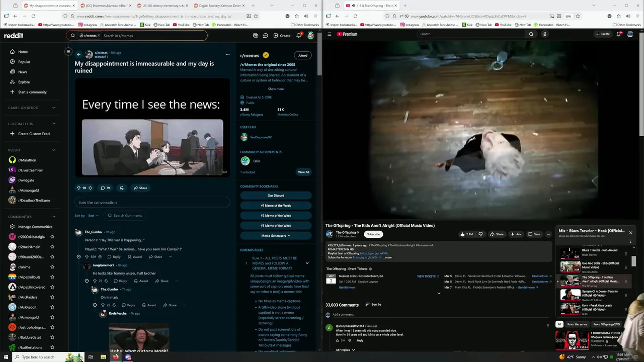This screenshot has height=362, width=644.
Task: Click the reddit logo
Action: [x=14, y=36]
